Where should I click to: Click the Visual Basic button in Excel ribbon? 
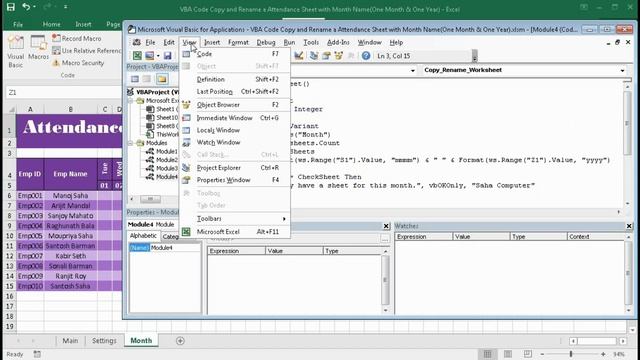click(x=16, y=52)
